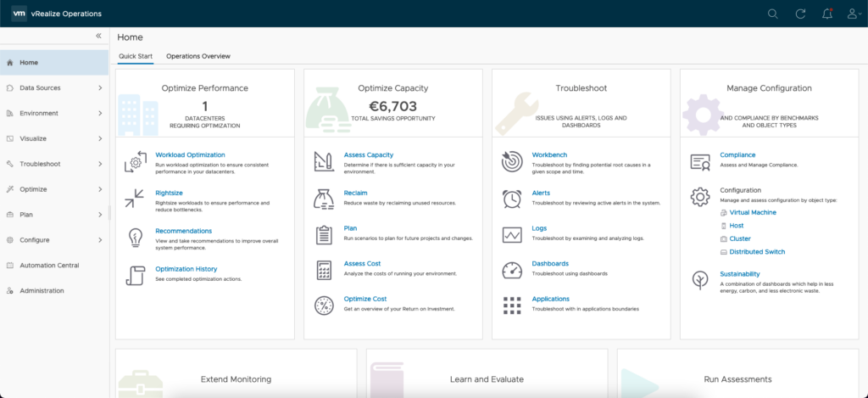The image size is (868, 398).
Task: Open the Cluster configuration link
Action: pyautogui.click(x=740, y=239)
